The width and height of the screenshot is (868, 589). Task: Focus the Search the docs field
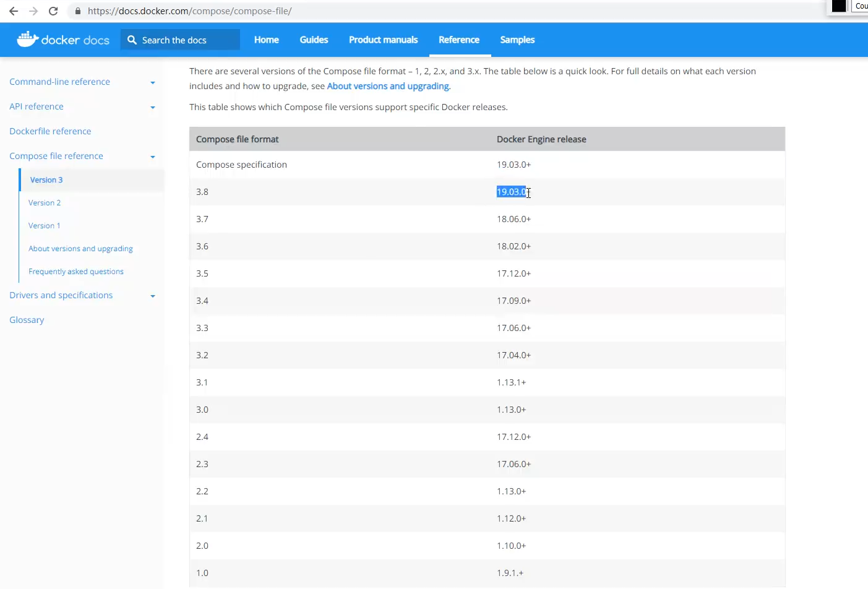tap(180, 40)
